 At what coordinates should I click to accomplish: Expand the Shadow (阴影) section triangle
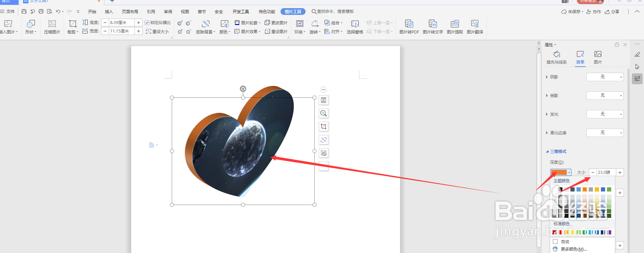coord(547,77)
